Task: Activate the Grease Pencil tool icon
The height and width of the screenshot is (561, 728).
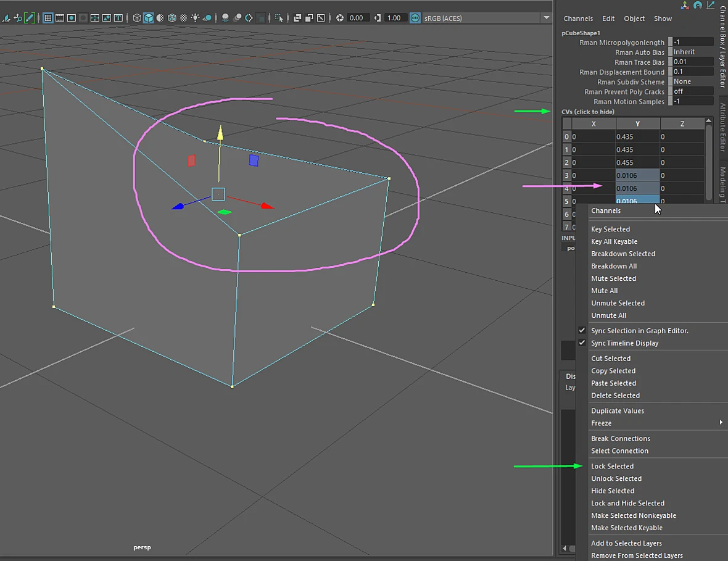Action: [x=29, y=18]
